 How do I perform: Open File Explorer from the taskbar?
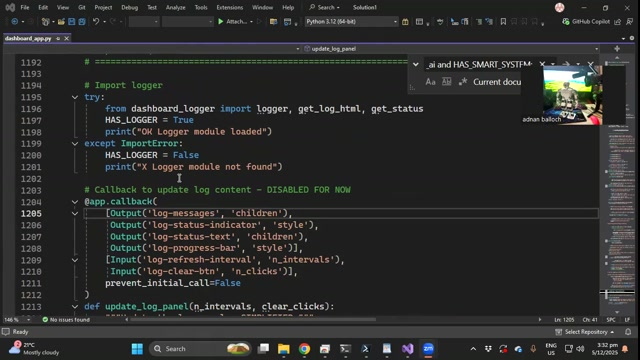(x=284, y=349)
